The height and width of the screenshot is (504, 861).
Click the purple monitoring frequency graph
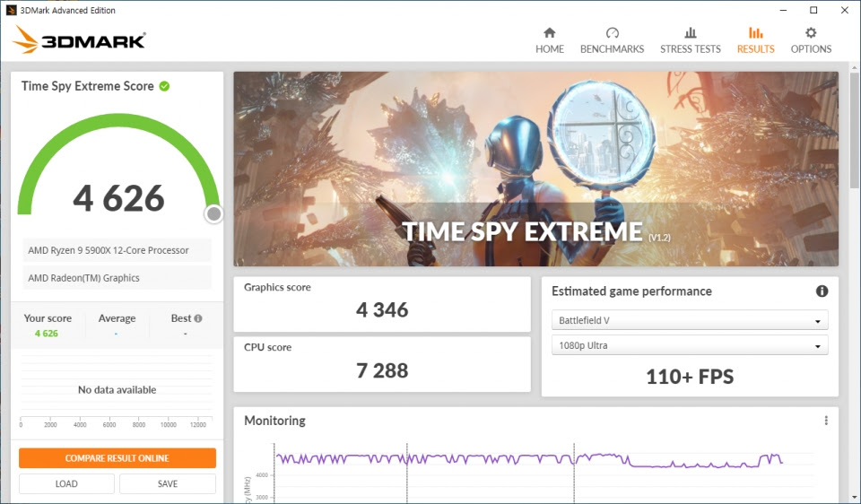coord(529,460)
